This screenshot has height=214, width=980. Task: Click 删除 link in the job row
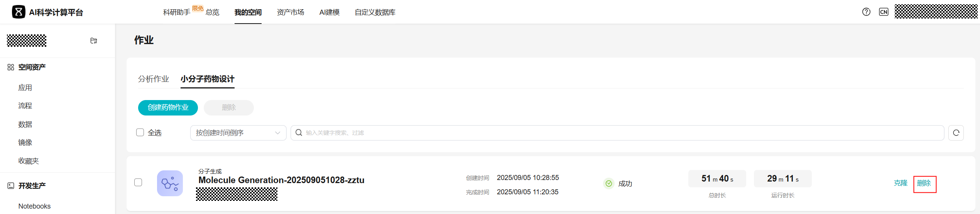click(x=924, y=183)
